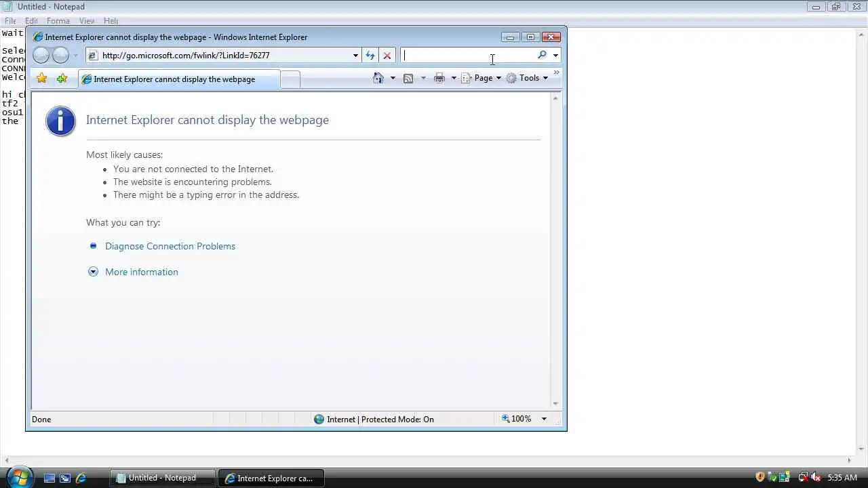Open the Page menu

481,78
